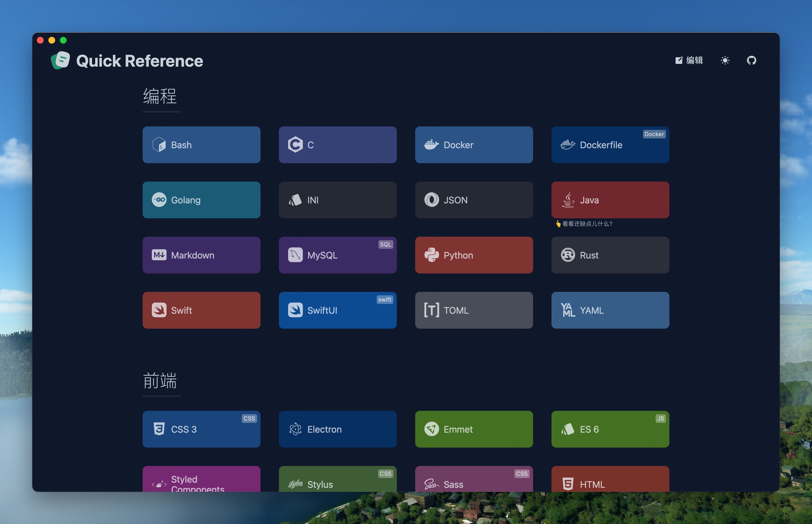
Task: Click the C language icon
Action: pos(295,145)
